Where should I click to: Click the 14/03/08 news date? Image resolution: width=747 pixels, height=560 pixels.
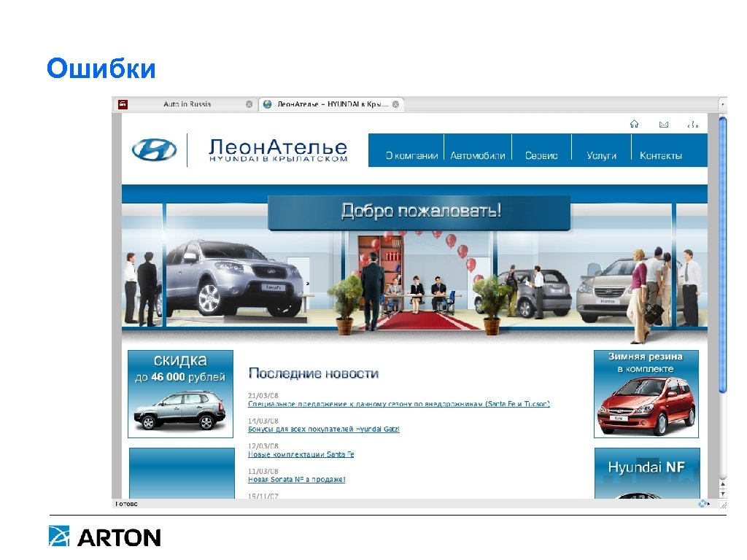(x=263, y=421)
